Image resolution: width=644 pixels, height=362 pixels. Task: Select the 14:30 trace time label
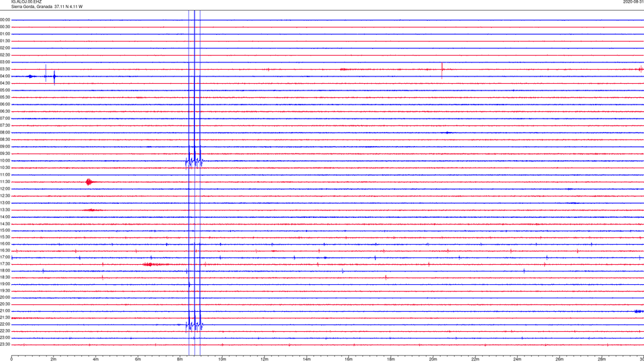point(5,224)
